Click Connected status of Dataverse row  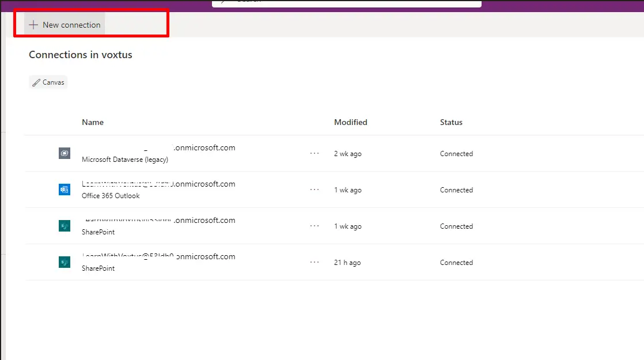click(x=456, y=154)
